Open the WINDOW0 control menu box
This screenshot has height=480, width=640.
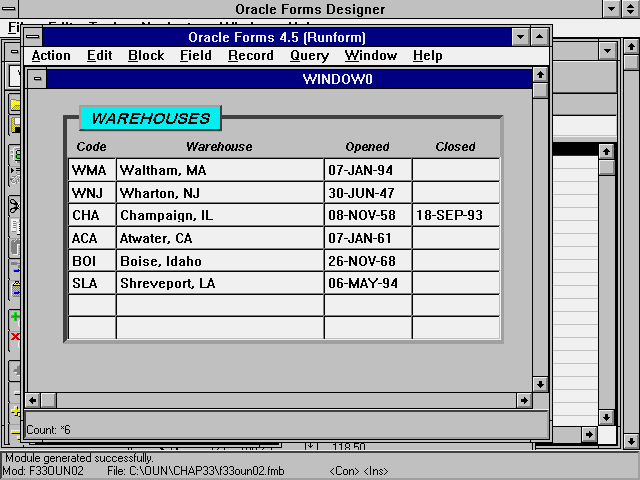coord(38,78)
